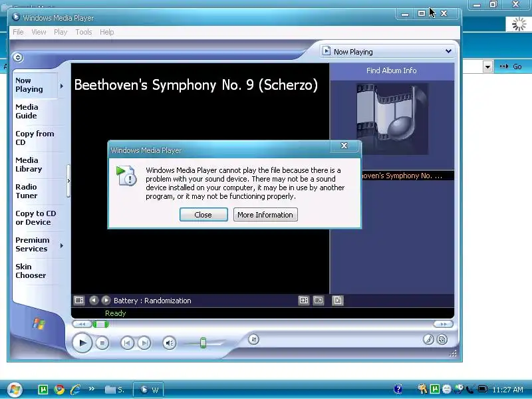Screen dimensions: 532x399
Task: Expand the quick launch chevron
Action: (x=91, y=389)
